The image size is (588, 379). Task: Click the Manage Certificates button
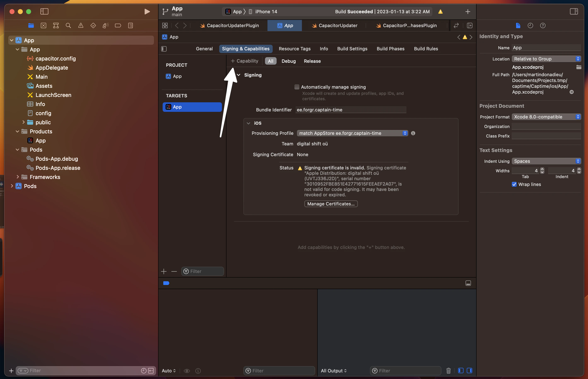331,204
